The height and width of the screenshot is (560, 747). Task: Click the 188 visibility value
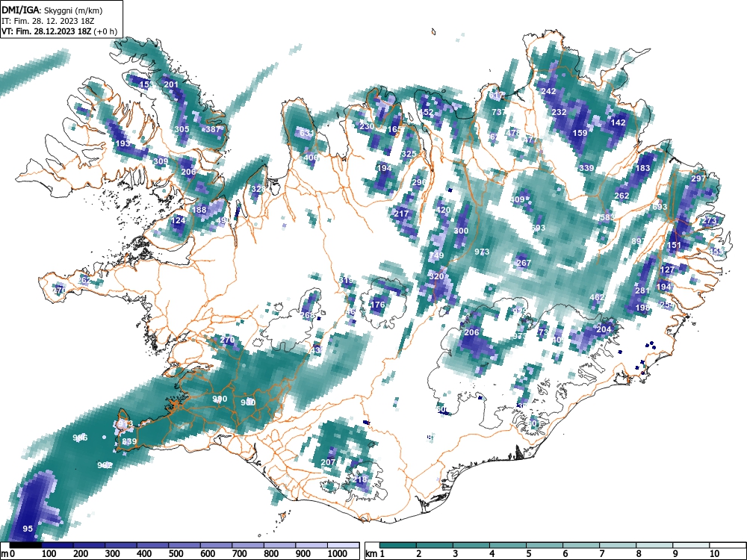(199, 210)
